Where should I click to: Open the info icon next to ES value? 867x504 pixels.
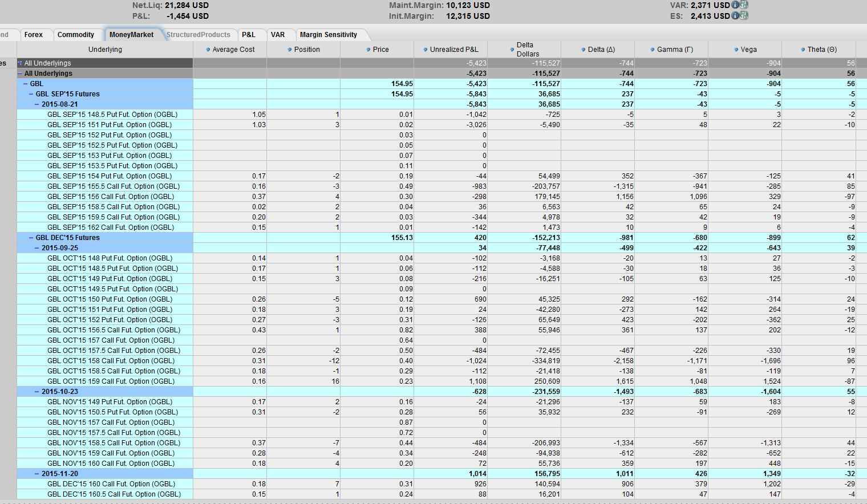pyautogui.click(x=735, y=16)
